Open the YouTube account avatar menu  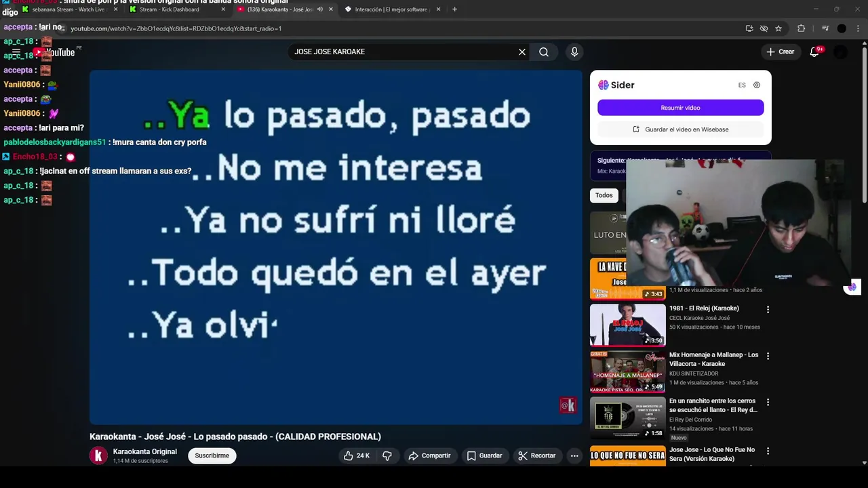841,52
